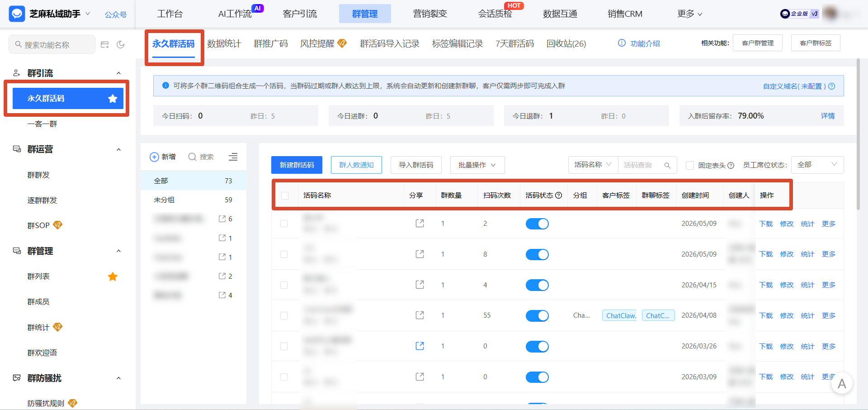Open dropdown arrow beside 芝麻私域助手
This screenshot has width=868, height=410.
coord(88,14)
